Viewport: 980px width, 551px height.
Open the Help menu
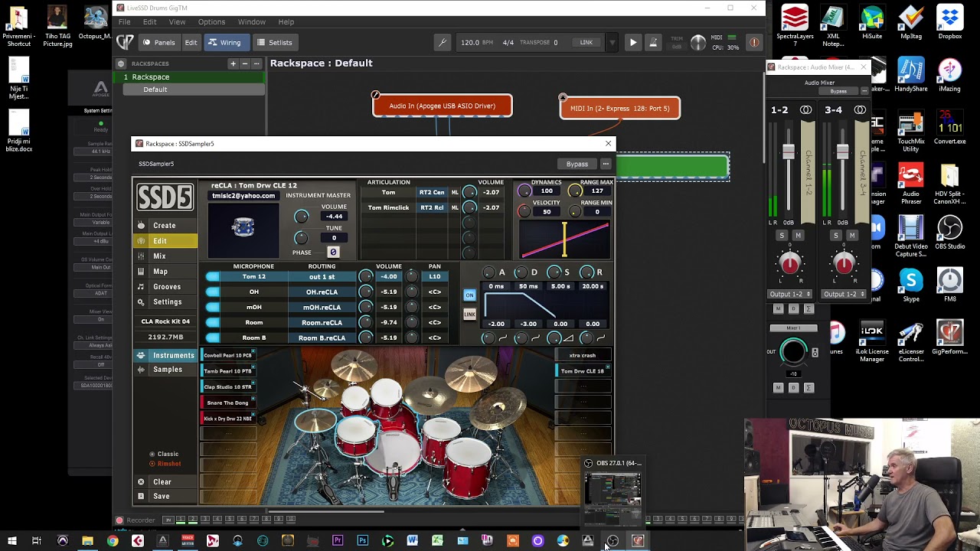(286, 22)
